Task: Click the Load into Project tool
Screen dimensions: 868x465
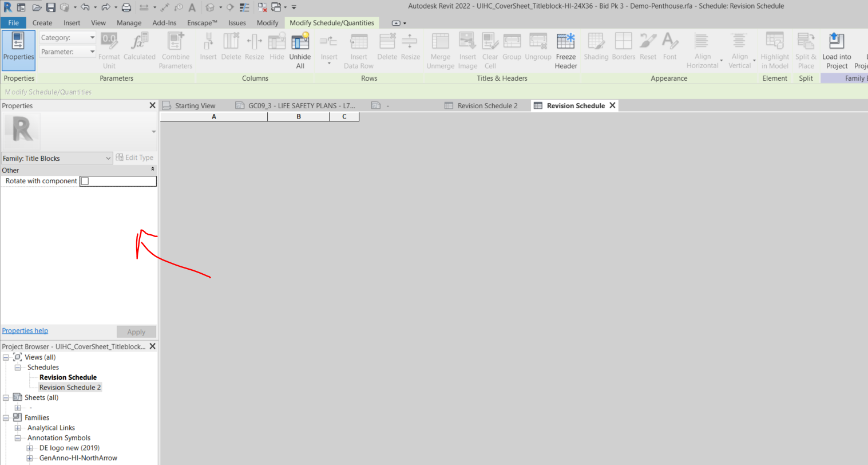Action: [837, 50]
